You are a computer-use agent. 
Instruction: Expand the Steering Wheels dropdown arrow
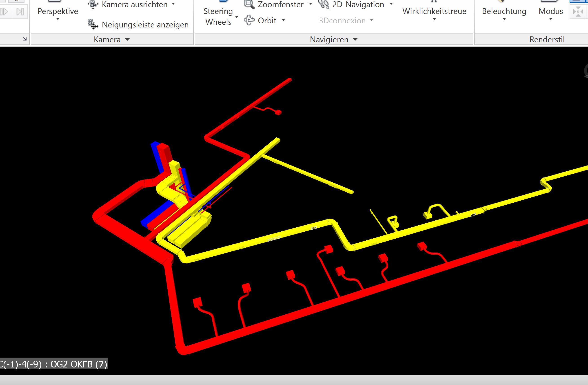click(x=237, y=17)
